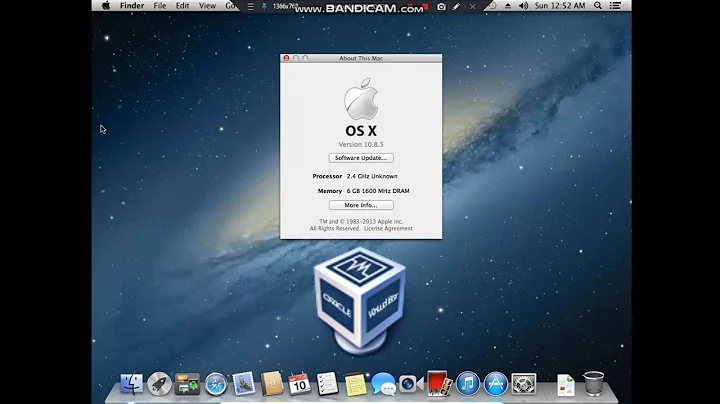Launch FaceTime camera icon

click(x=411, y=384)
